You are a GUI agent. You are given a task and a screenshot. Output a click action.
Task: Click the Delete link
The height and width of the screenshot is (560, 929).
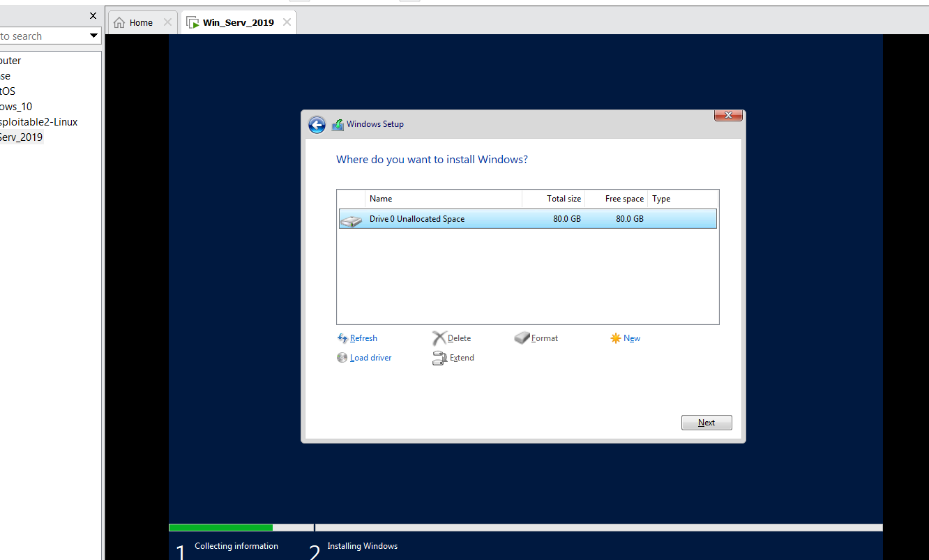click(x=459, y=338)
